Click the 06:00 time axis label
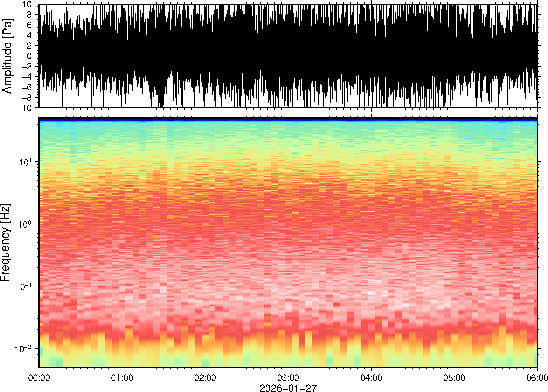This screenshot has width=548, height=392. pos(537,378)
